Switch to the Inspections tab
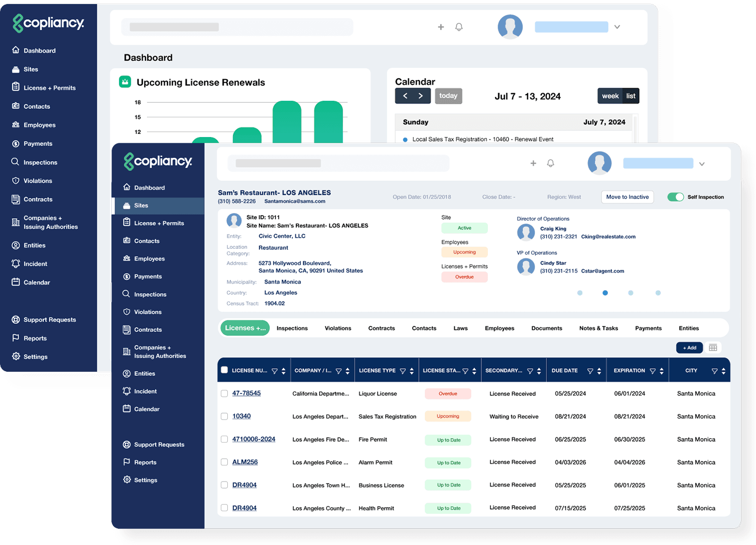This screenshot has width=756, height=545. pos(292,328)
